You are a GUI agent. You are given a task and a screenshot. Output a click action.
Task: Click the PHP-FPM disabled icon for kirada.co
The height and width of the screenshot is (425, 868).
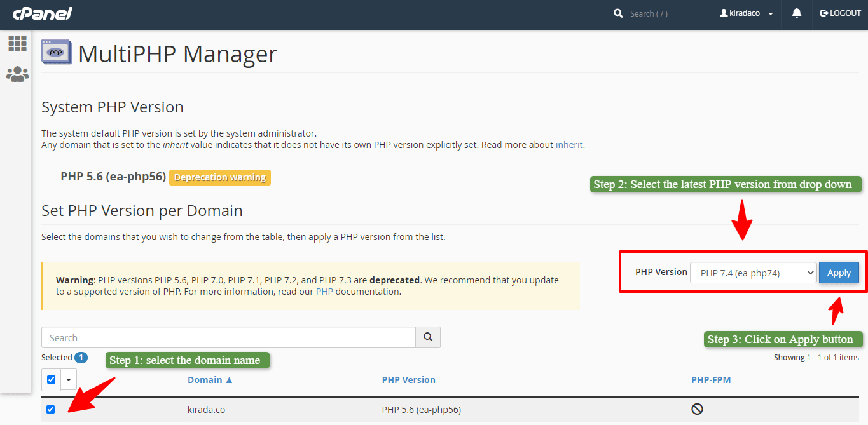click(697, 409)
